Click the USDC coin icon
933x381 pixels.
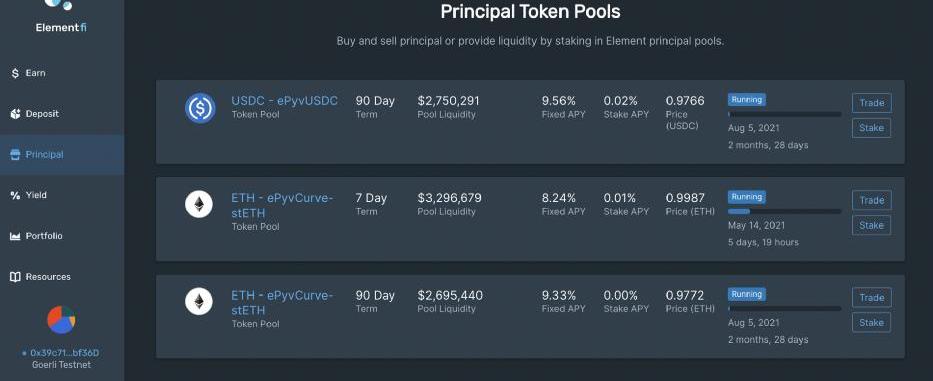[200, 108]
